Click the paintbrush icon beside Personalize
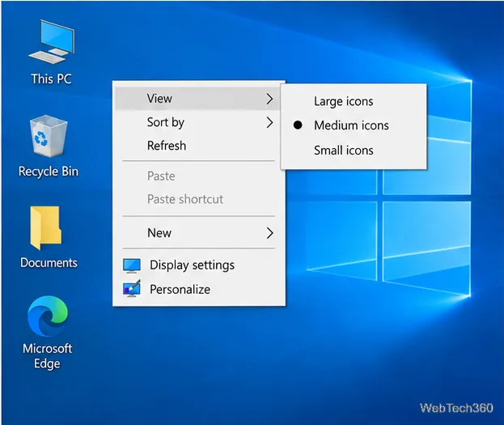 [132, 288]
